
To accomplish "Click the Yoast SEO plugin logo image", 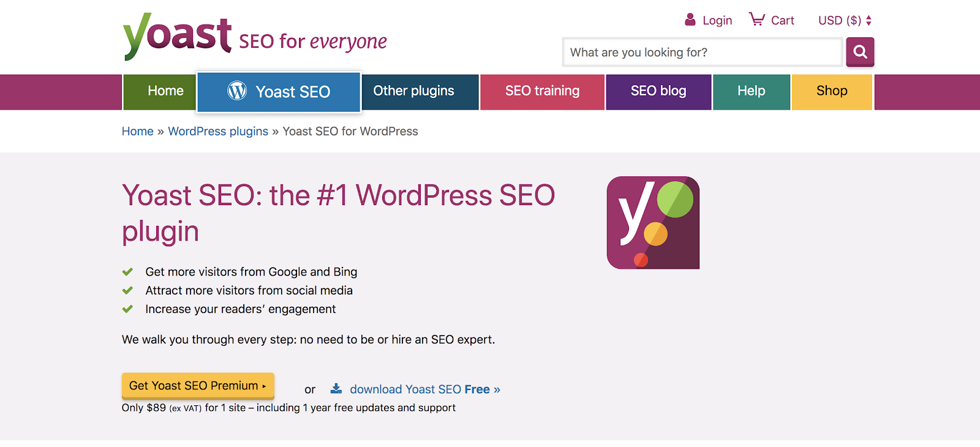I will [652, 222].
